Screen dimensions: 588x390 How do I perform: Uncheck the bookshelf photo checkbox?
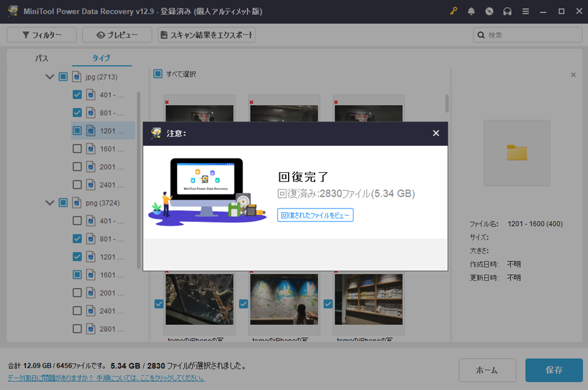pos(328,304)
